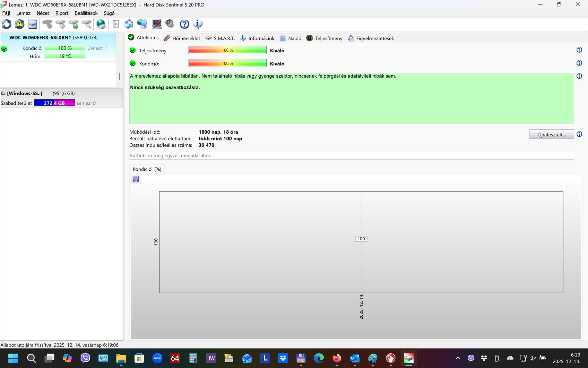Click the send e-mail envelope toolbar icon
This screenshot has width=588, height=368.
[x=129, y=24]
